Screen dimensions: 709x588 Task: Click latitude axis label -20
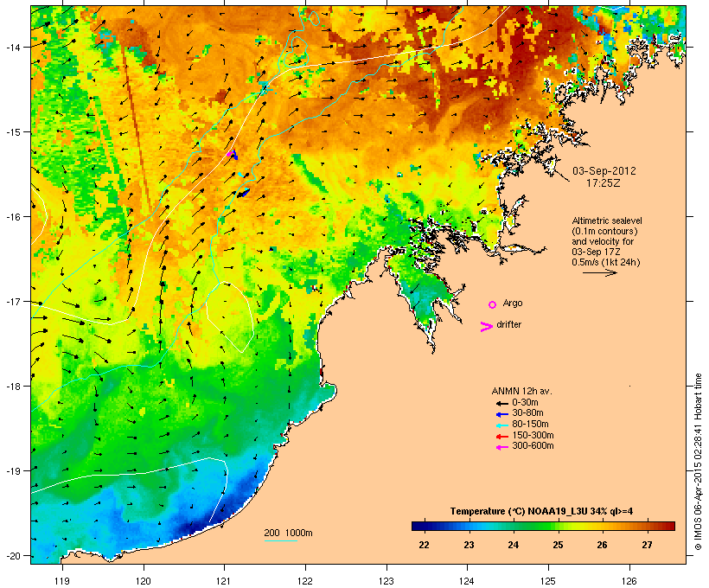click(12, 556)
